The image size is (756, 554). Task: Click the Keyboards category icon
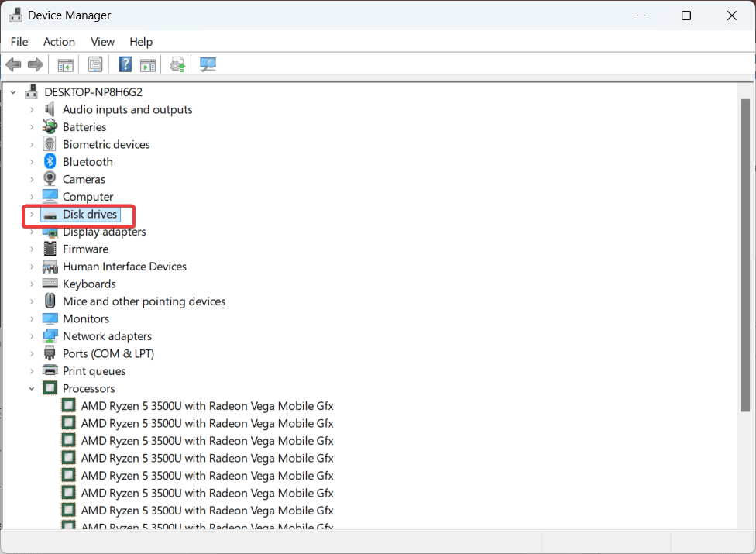(x=50, y=283)
